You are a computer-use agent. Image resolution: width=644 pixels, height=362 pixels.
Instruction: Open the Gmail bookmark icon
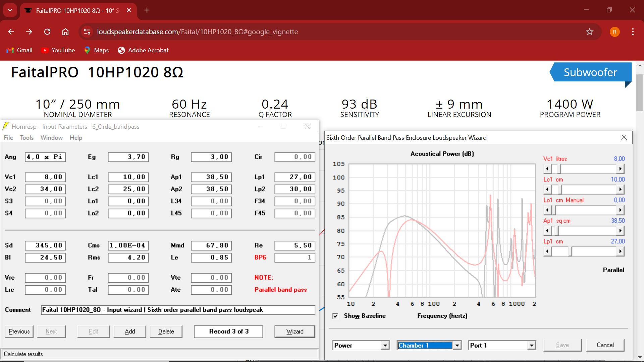coord(10,50)
